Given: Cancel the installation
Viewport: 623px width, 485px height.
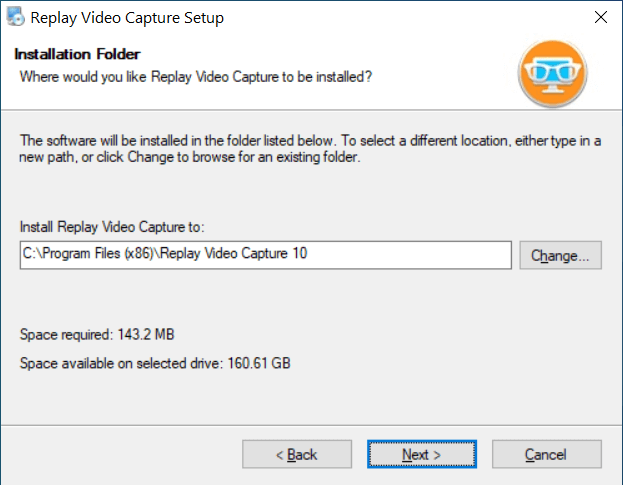Looking at the screenshot, I should click(547, 454).
